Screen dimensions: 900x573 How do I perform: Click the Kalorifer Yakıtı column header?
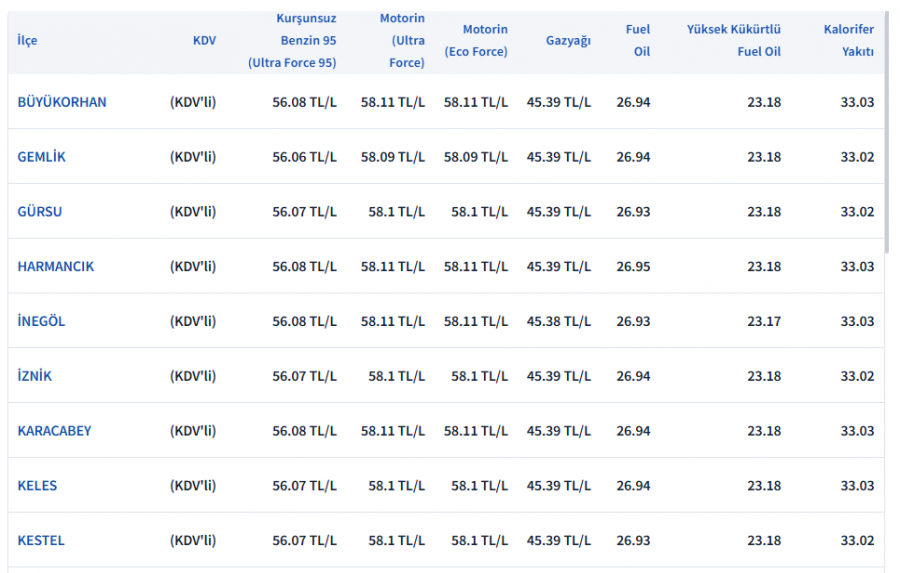pyautogui.click(x=848, y=40)
